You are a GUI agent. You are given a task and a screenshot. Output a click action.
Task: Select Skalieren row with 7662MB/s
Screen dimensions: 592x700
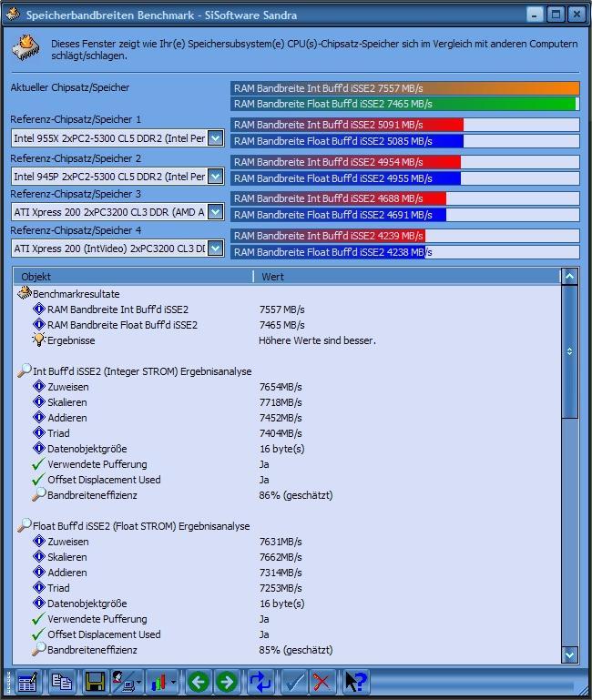[x=287, y=557]
